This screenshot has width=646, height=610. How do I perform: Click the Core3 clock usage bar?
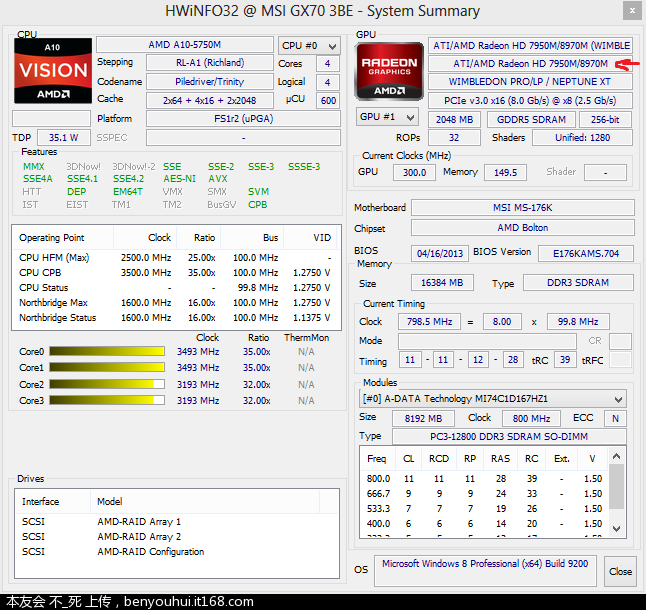[x=107, y=400]
